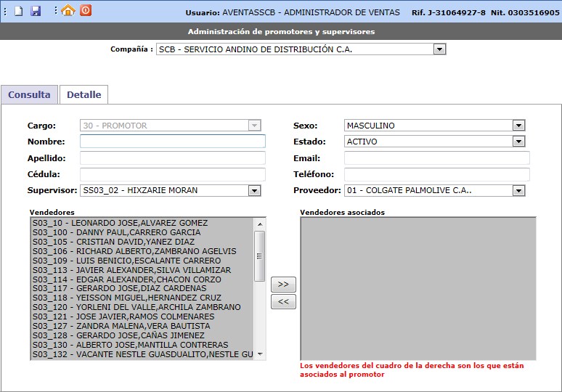Open the Proveedor dropdown
This screenshot has height=392, width=562.
pos(434,190)
